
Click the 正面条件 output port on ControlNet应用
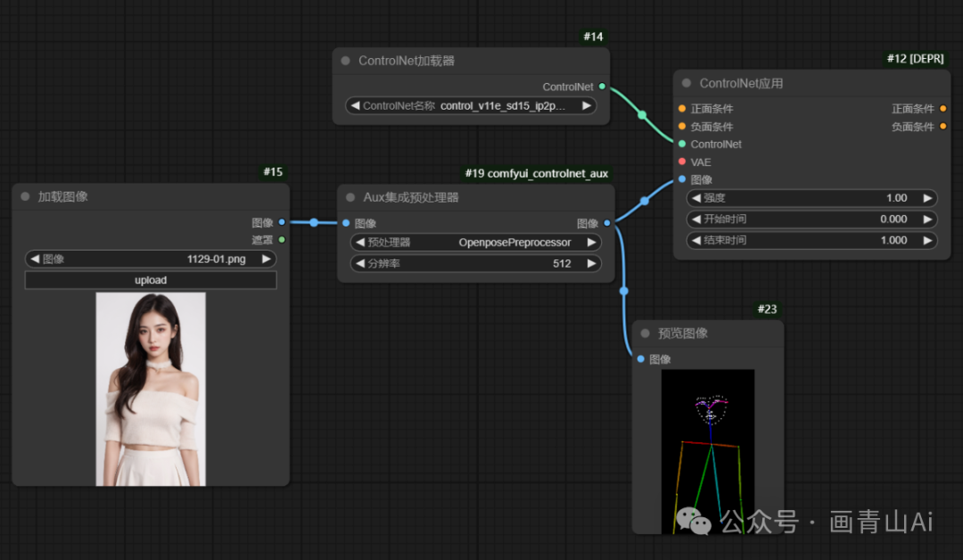click(942, 109)
